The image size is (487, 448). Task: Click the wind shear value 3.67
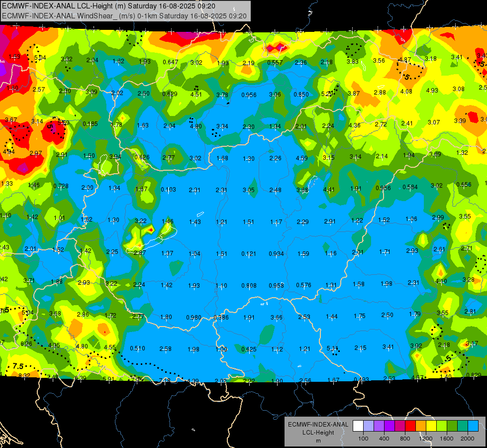[11, 119]
